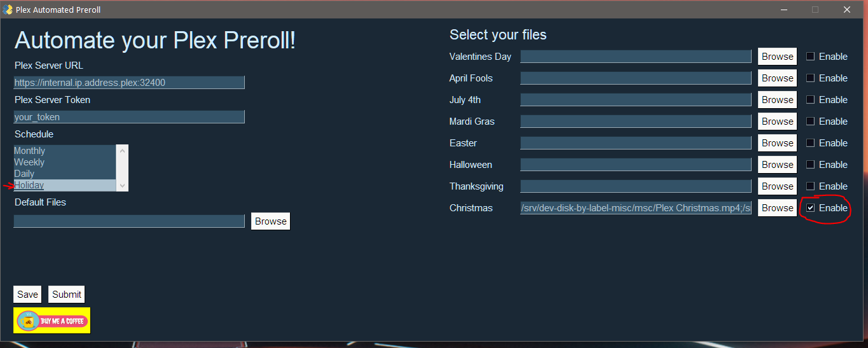Click Schedule list scroll up arrow
Image resolution: width=868 pixels, height=348 pixels.
(123, 151)
